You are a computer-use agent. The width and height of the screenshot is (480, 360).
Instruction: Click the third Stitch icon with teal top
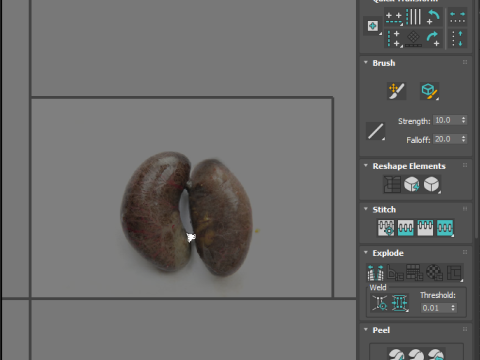click(x=425, y=228)
